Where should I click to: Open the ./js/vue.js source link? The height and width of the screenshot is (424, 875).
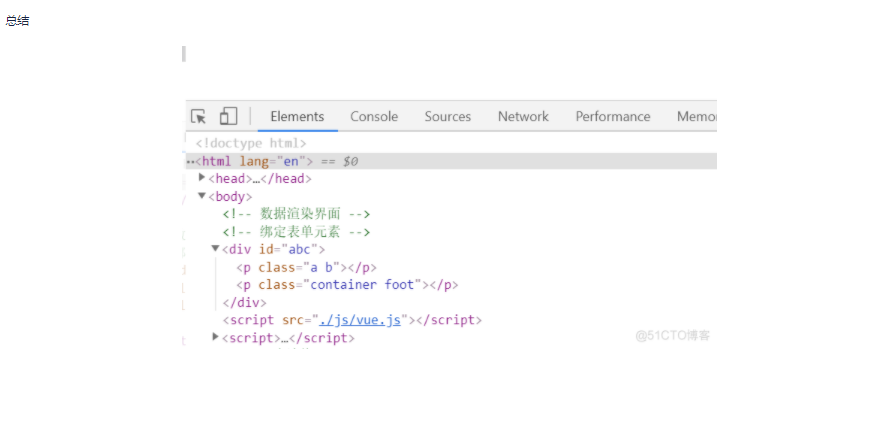coord(359,320)
